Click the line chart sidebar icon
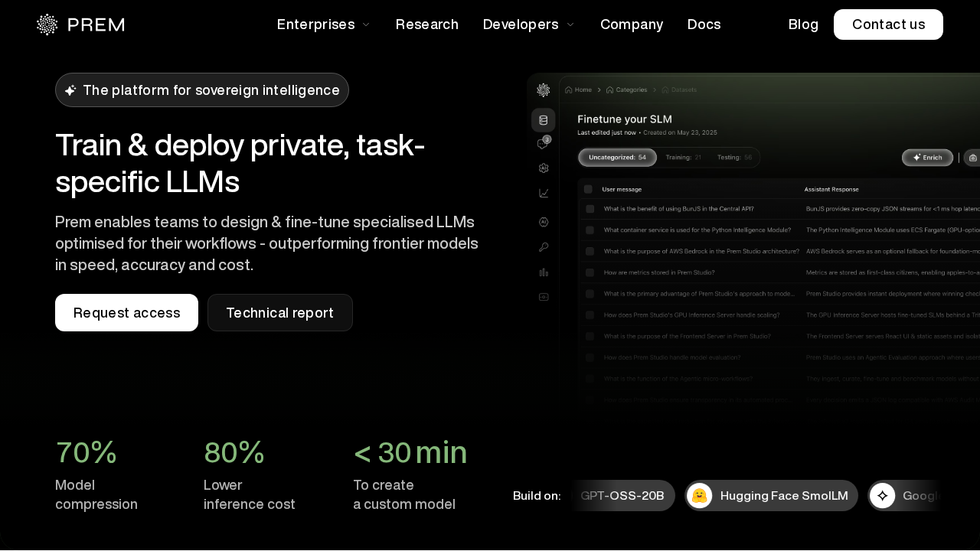This screenshot has width=980, height=551. [544, 194]
